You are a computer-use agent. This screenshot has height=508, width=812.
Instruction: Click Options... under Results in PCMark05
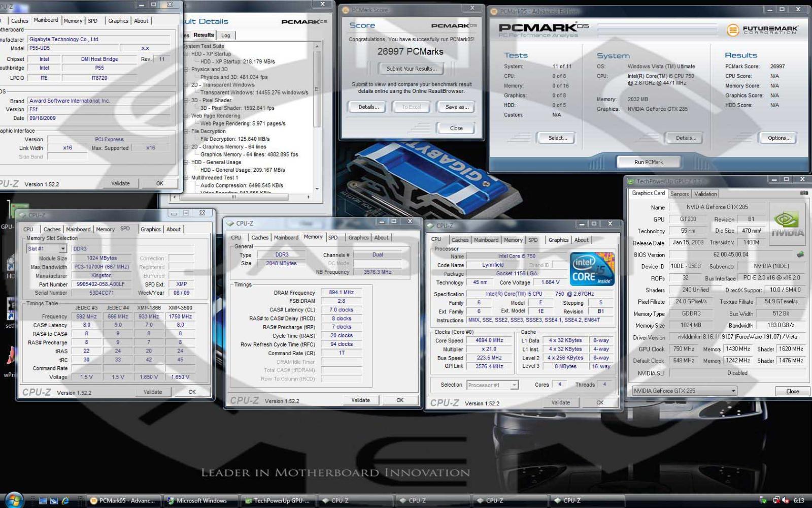pyautogui.click(x=779, y=138)
